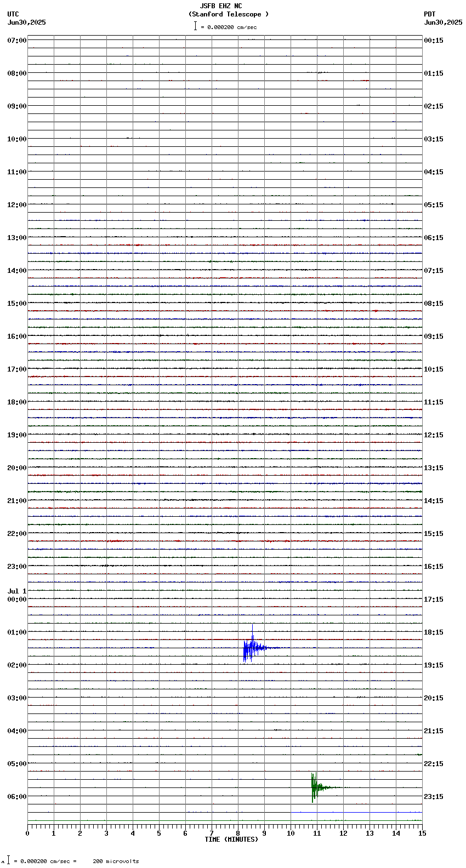Click the 10:15 PDT row label

click(x=434, y=369)
